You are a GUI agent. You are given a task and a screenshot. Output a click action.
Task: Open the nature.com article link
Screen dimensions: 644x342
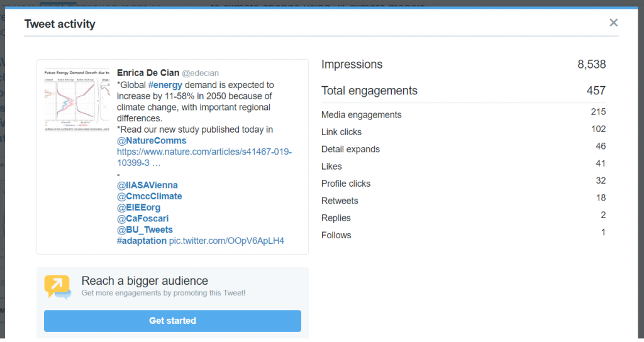pyautogui.click(x=204, y=157)
